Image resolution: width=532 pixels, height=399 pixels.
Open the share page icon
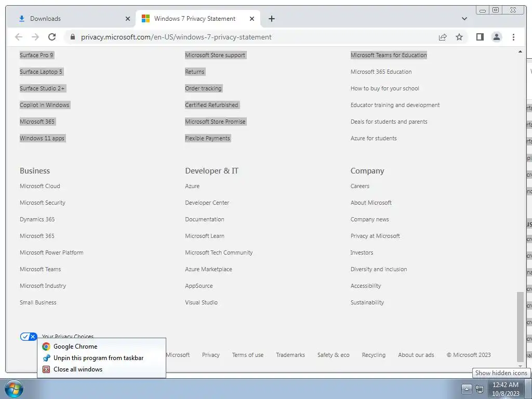443,37
